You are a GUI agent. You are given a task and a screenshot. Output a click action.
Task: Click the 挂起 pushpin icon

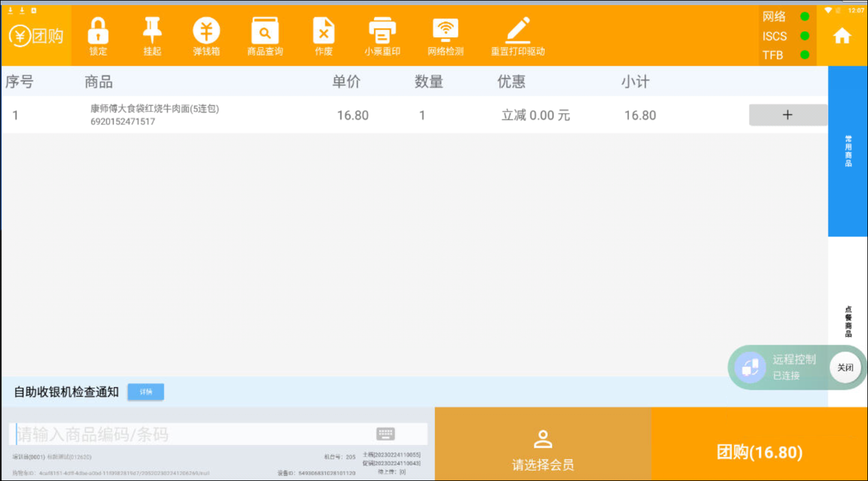[x=152, y=30]
